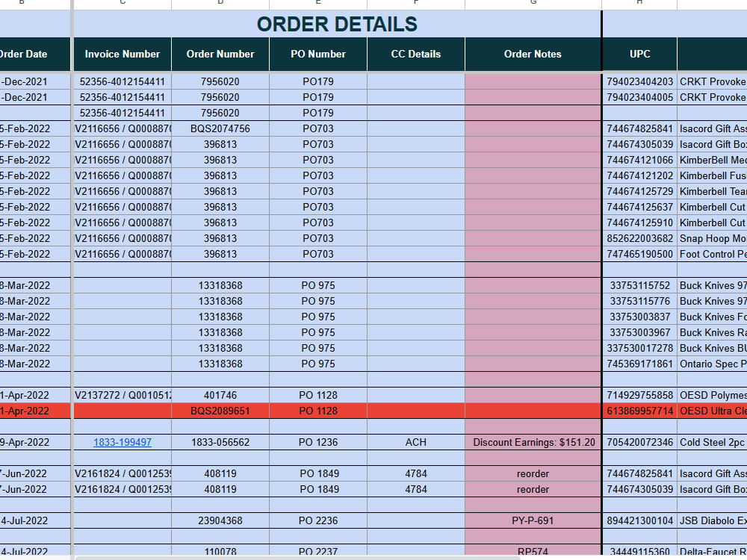Select the 9-Apr-2022 order date cell
The image size is (747, 560).
pyautogui.click(x=35, y=442)
